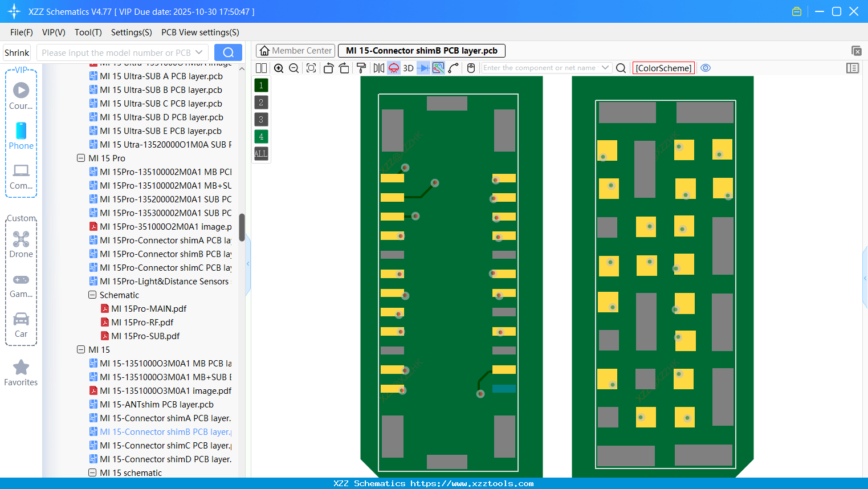Open the ColorScheme selector
Viewport: 868px width, 489px height.
[663, 68]
